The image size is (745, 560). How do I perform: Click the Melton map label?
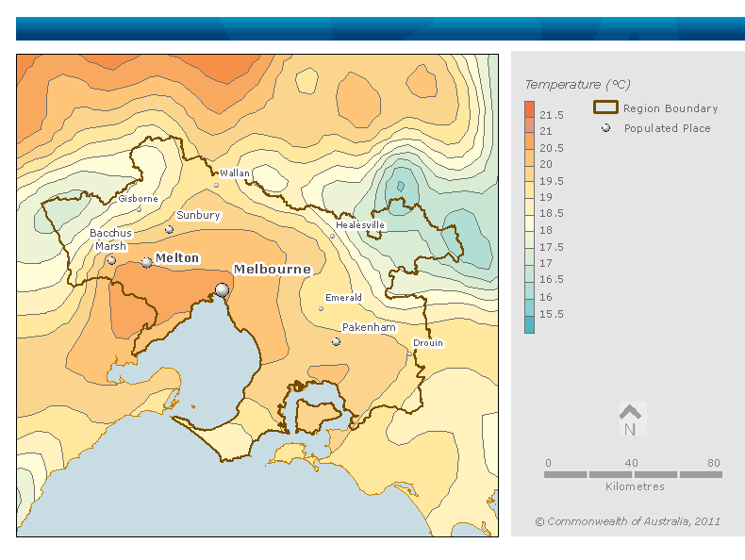tap(177, 258)
